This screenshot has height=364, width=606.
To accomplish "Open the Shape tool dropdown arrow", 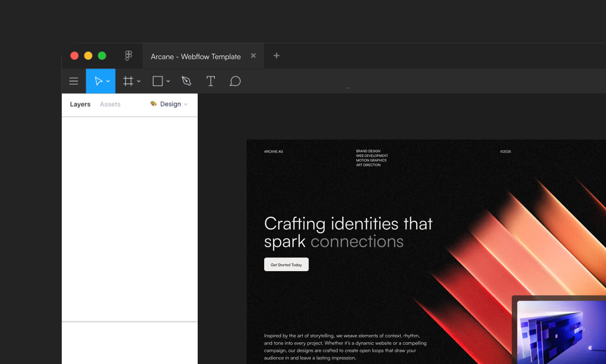I will pos(168,81).
